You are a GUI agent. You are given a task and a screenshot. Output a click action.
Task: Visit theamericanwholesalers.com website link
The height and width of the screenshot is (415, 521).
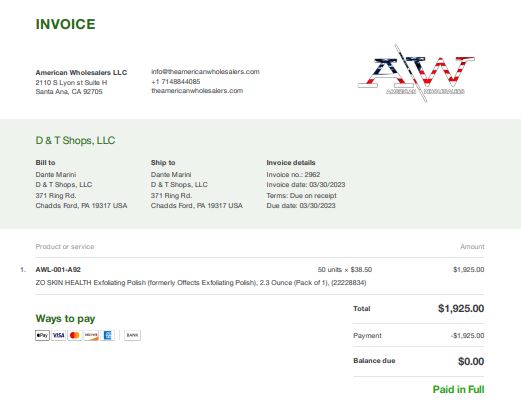coord(197,91)
